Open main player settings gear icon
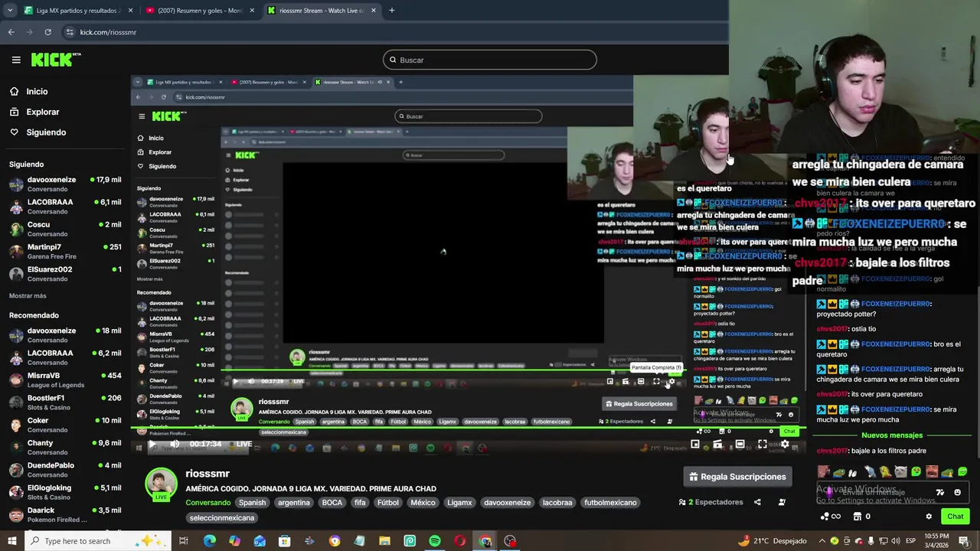 click(785, 444)
